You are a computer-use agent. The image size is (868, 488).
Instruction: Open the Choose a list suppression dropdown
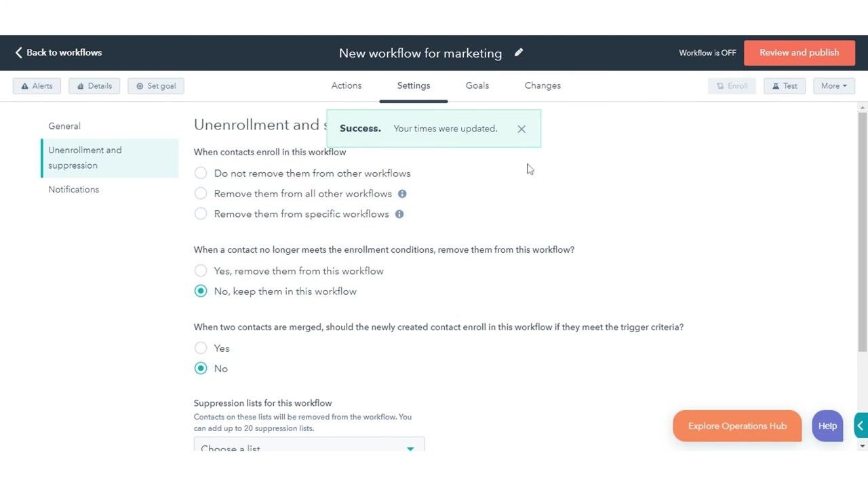309,445
